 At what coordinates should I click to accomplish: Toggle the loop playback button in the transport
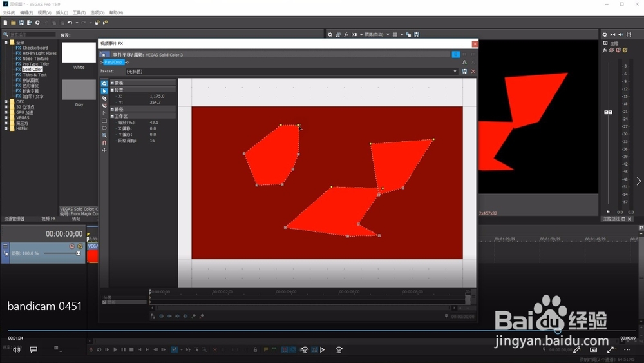click(99, 350)
